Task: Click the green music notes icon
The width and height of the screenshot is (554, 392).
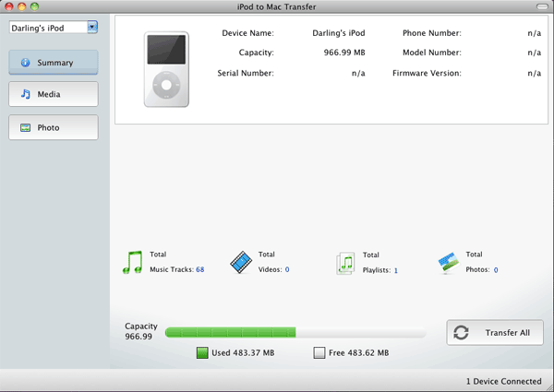Action: (x=133, y=262)
